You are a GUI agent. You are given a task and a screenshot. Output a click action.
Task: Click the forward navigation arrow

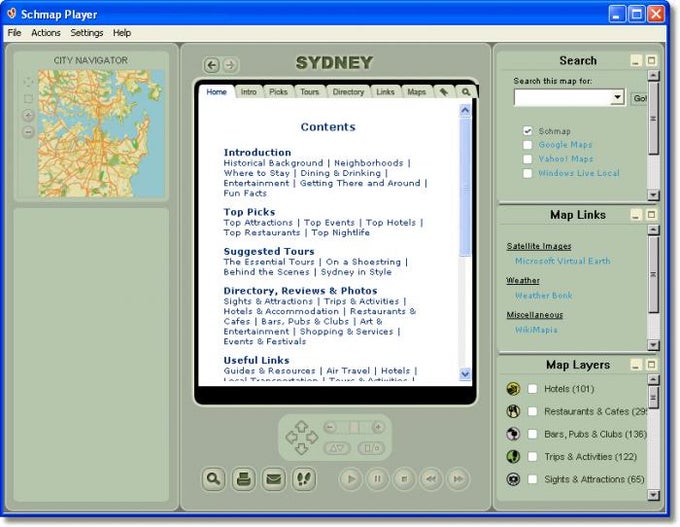click(230, 65)
